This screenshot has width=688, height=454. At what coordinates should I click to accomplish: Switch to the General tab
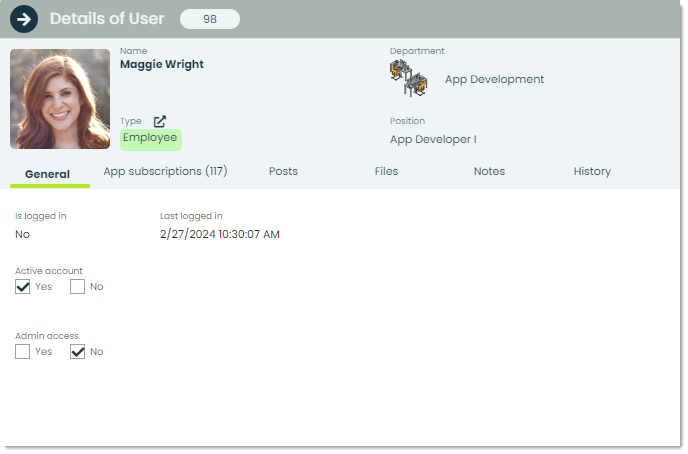pyautogui.click(x=47, y=174)
